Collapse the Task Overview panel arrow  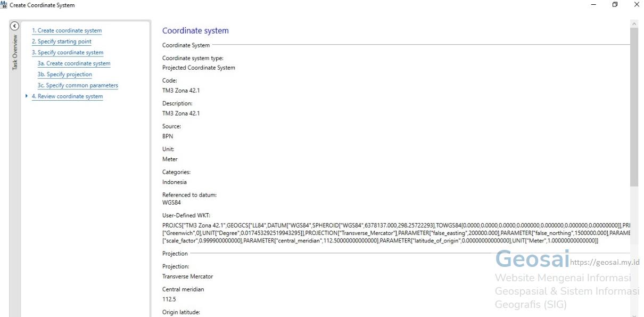pos(15,26)
